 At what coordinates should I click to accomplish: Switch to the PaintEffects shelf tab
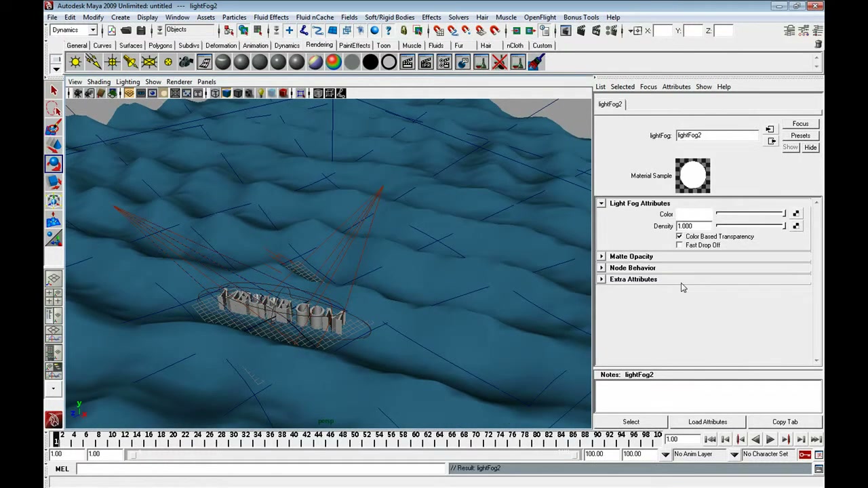coord(355,45)
